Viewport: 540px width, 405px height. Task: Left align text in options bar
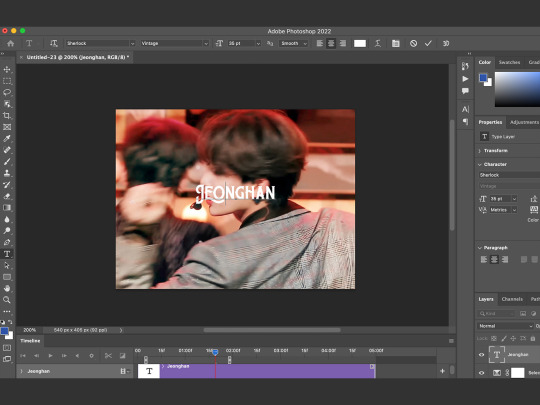point(320,43)
